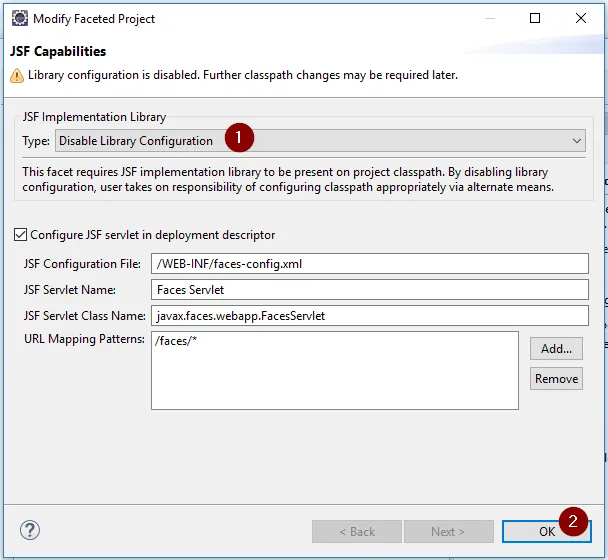Click the yellow warning triangle icon
The image size is (608, 560).
(17, 76)
